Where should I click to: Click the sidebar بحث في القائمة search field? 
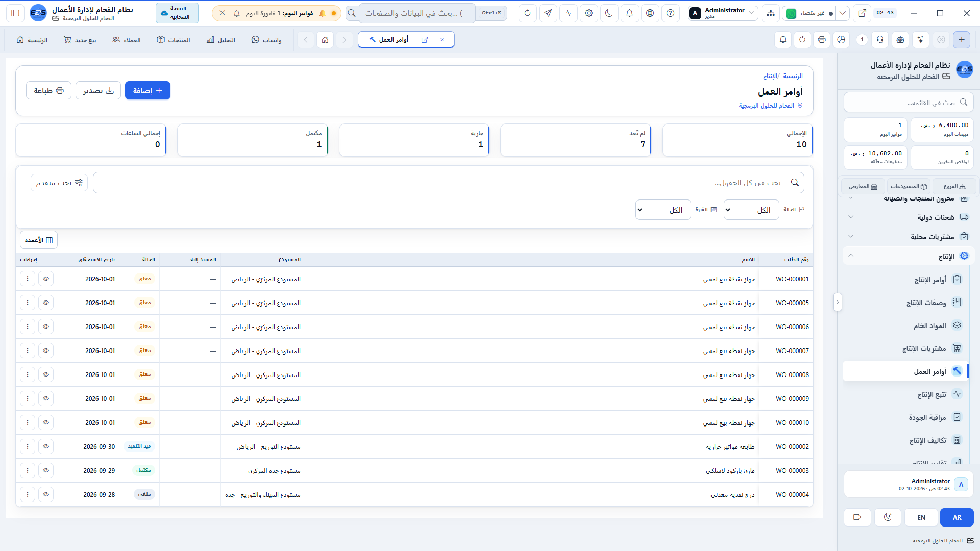point(909,103)
